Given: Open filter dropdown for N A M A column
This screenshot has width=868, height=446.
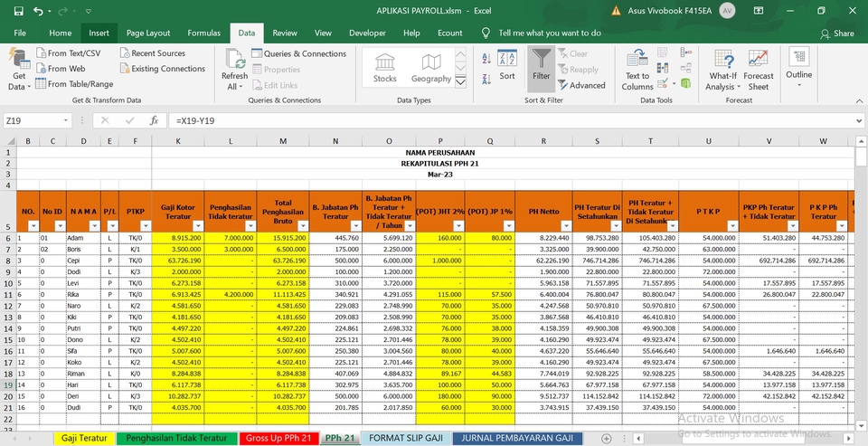Looking at the screenshot, I should click(94, 226).
